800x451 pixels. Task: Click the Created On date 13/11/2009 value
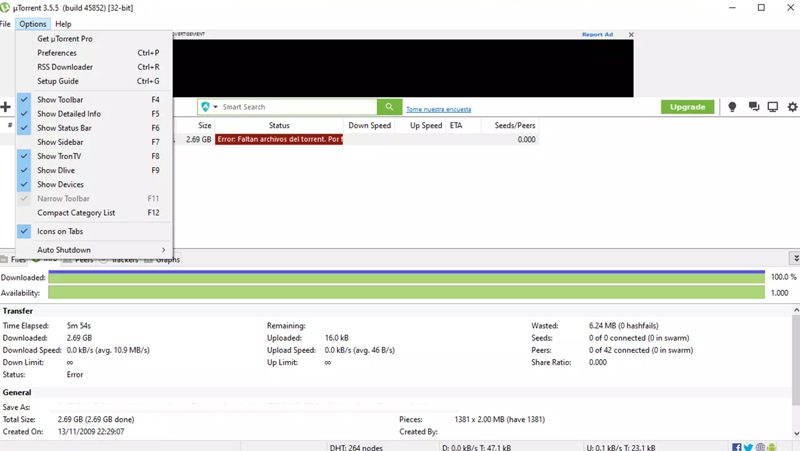[91, 432]
